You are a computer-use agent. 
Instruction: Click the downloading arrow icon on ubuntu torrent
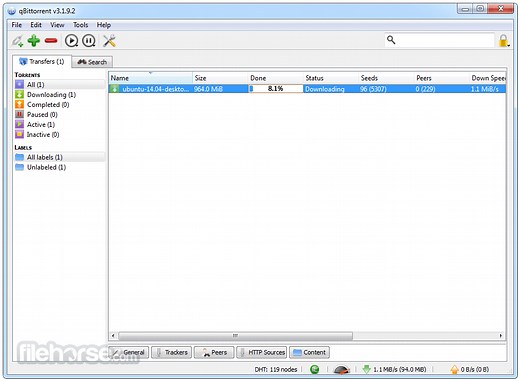pyautogui.click(x=115, y=89)
